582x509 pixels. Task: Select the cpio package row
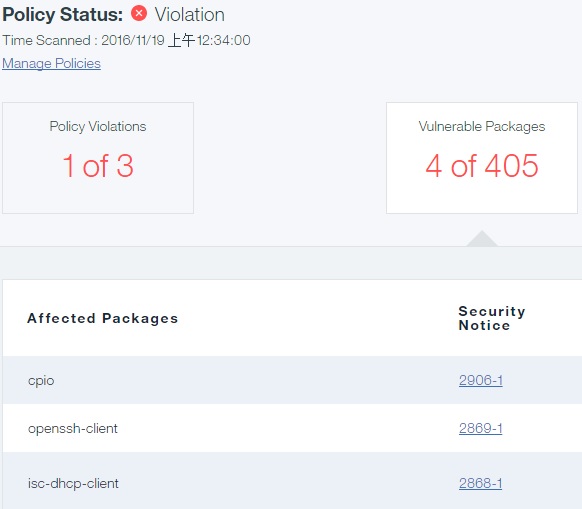click(292, 380)
